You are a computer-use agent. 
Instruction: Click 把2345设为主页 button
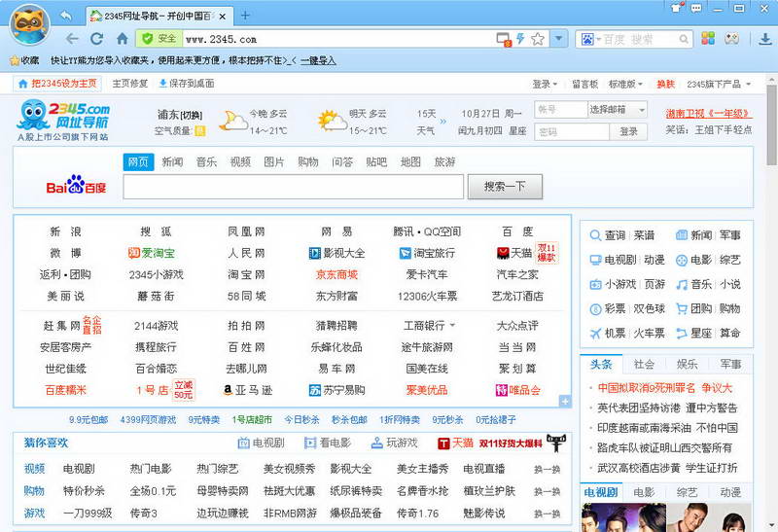pyautogui.click(x=57, y=84)
